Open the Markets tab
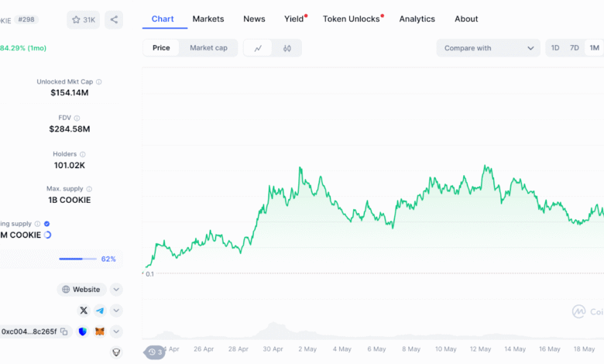 208,19
